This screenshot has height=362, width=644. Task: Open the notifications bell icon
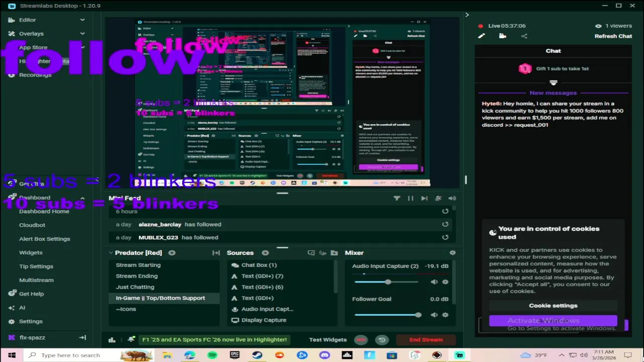(x=131, y=339)
